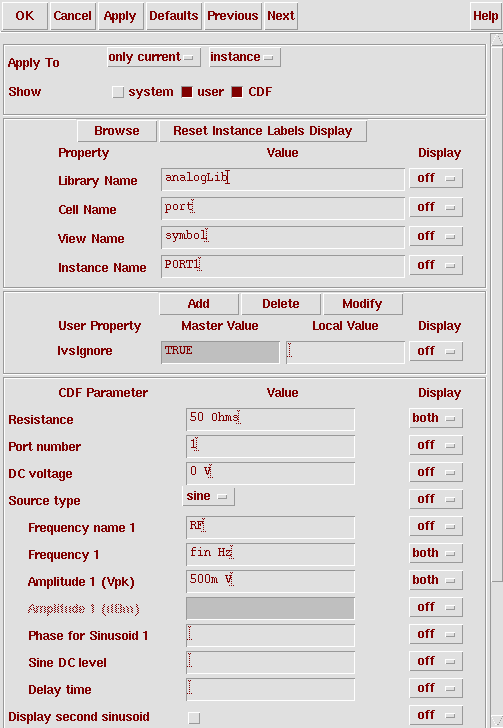Click the Add user property button
Image resolution: width=503 pixels, height=728 pixels.
pos(199,304)
